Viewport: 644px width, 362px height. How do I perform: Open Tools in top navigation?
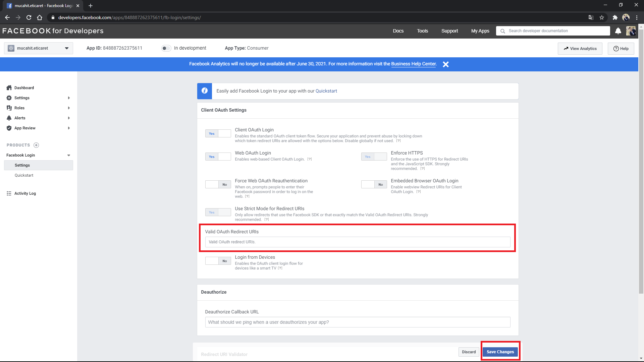tap(422, 31)
